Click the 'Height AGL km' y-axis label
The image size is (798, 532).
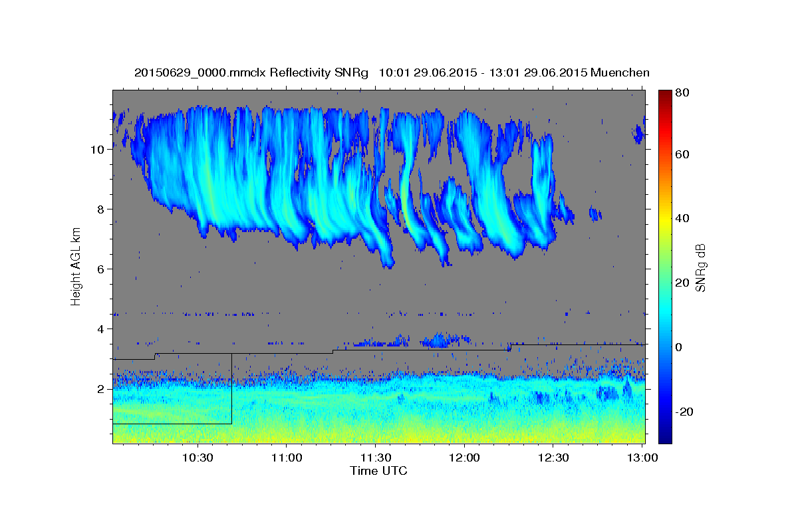[x=76, y=267]
